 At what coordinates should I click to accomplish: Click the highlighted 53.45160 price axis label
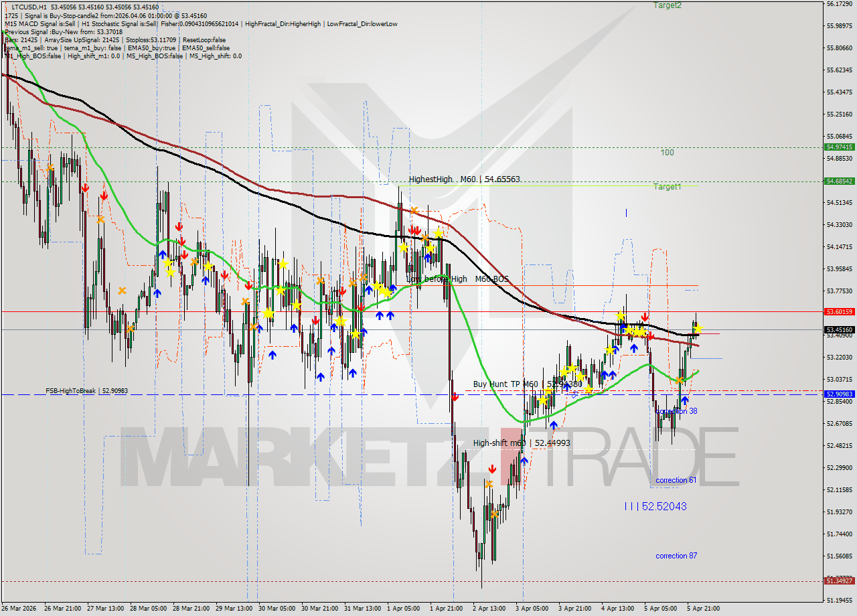coord(838,329)
